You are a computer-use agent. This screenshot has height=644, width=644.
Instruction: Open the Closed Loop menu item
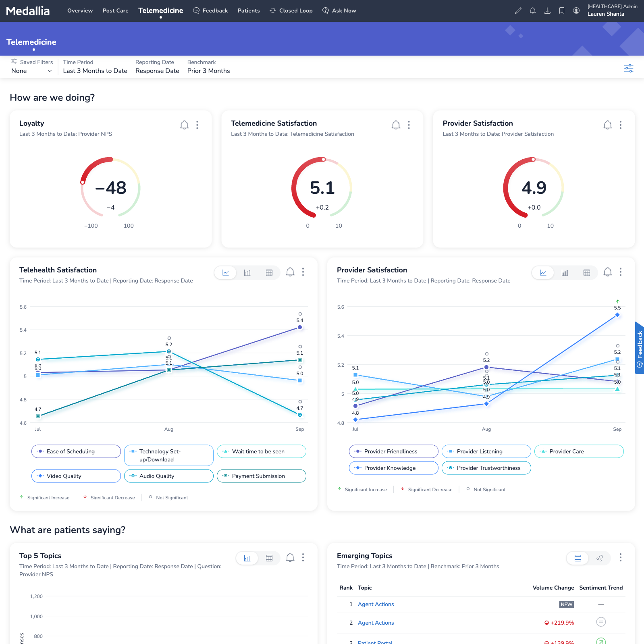click(x=291, y=11)
